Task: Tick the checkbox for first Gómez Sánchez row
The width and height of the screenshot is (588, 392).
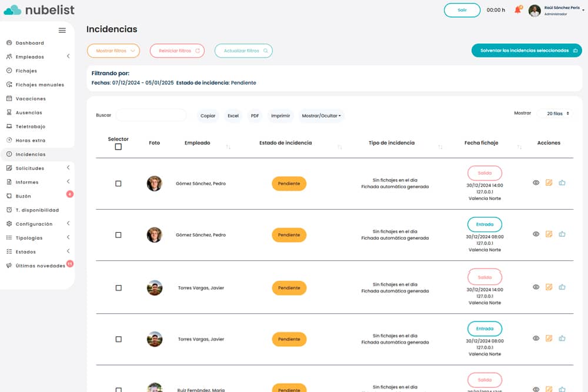Action: click(118, 183)
